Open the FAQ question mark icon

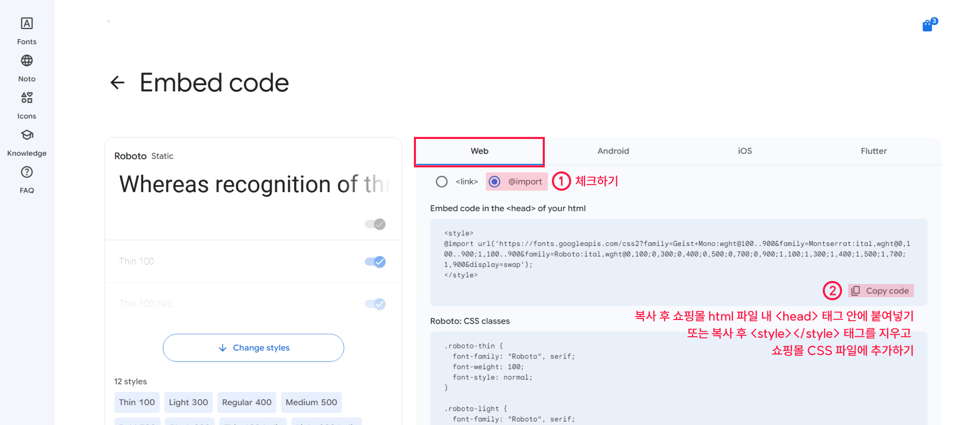[27, 172]
